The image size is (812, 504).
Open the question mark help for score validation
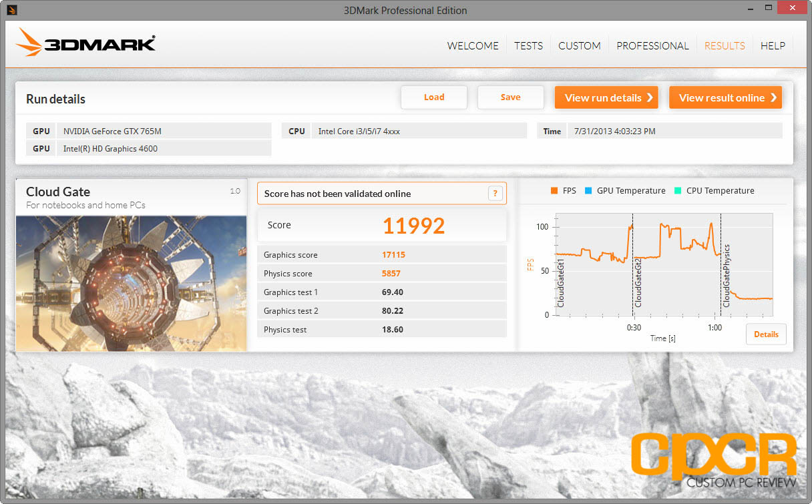[x=495, y=194]
